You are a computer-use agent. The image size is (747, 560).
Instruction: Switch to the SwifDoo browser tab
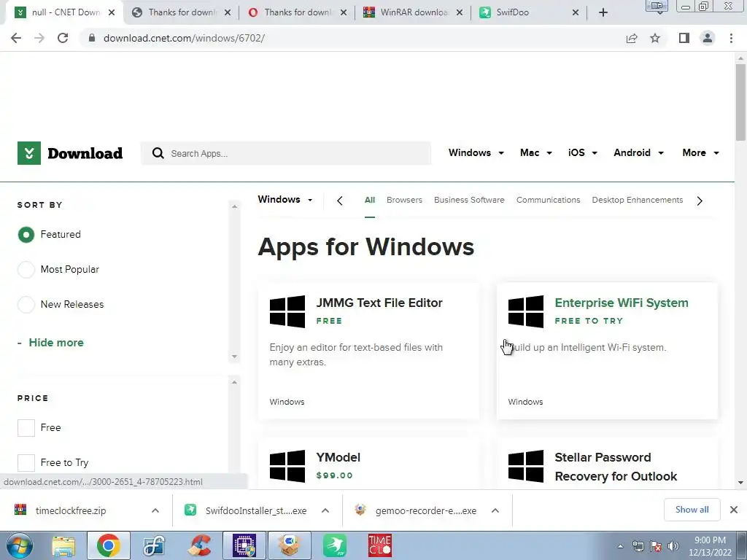(529, 12)
